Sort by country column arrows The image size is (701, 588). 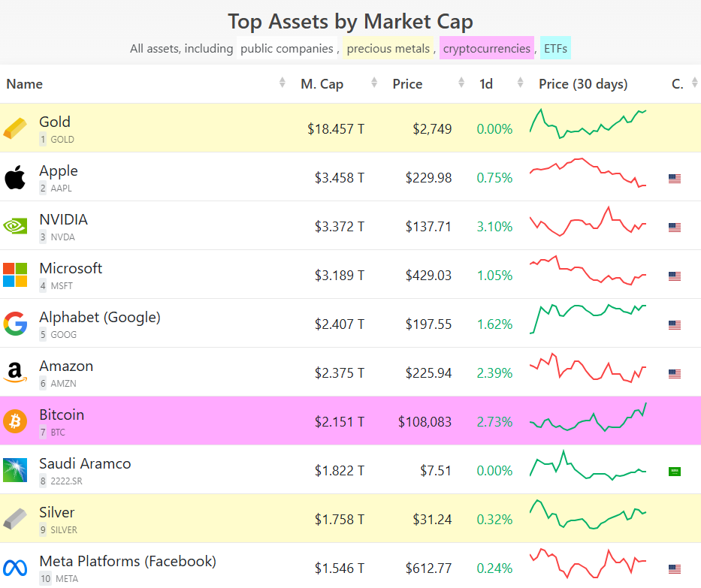[x=694, y=83]
